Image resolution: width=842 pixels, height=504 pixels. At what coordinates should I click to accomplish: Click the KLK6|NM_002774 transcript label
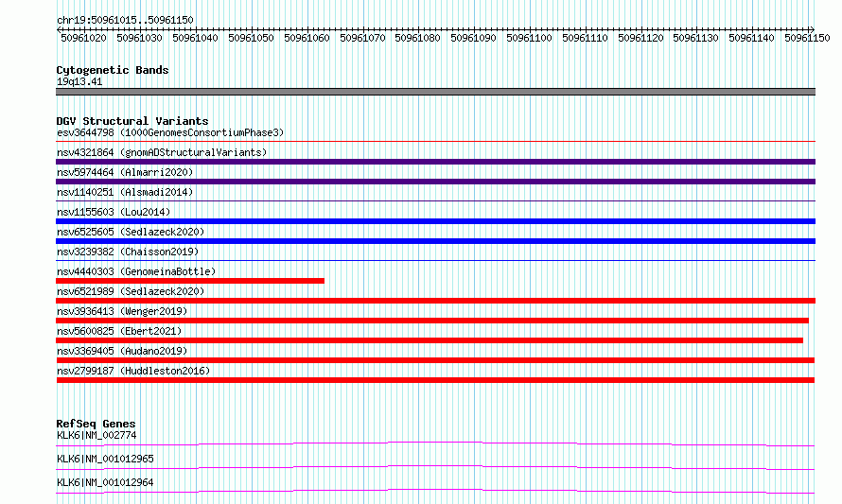point(96,435)
